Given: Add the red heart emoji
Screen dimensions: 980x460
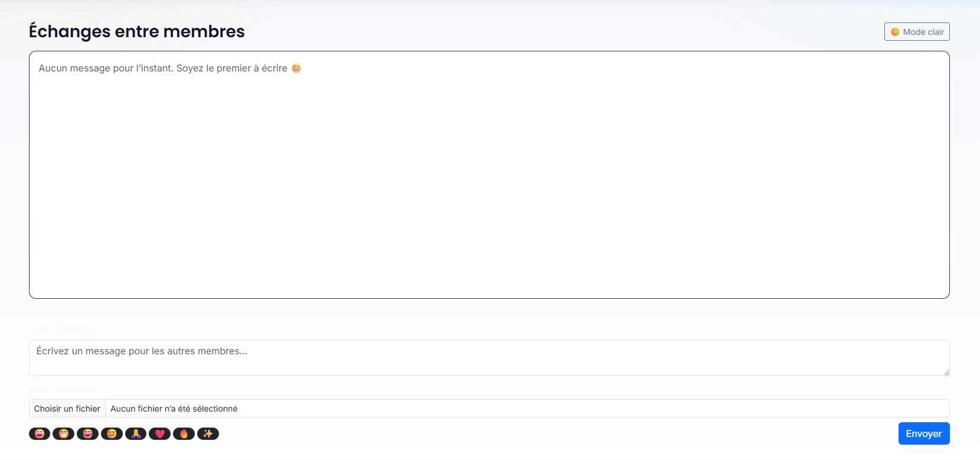Looking at the screenshot, I should [159, 434].
